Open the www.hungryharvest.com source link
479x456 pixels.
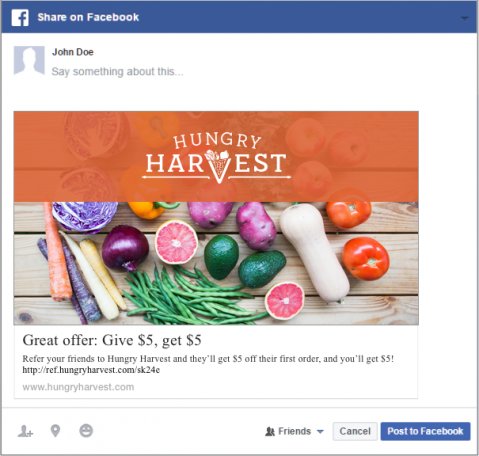[78, 387]
